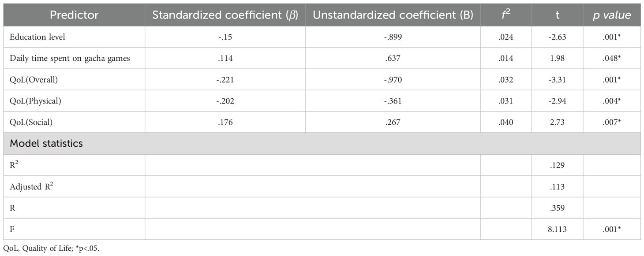Click the Education level row label
Viewport: 644px width, 256px height.
coord(37,37)
